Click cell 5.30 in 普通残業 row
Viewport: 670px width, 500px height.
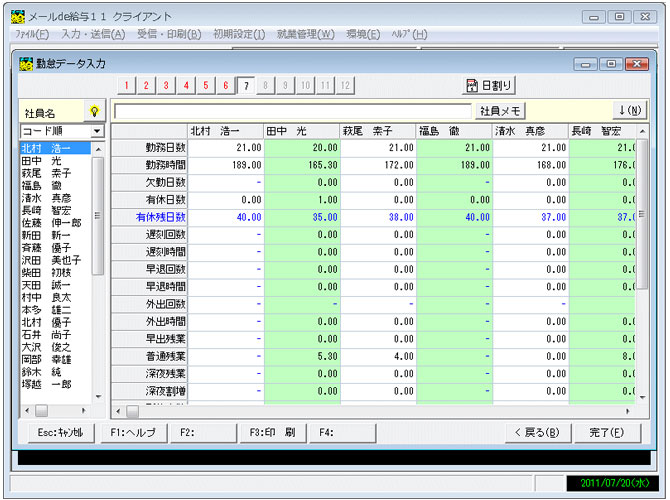coord(302,356)
